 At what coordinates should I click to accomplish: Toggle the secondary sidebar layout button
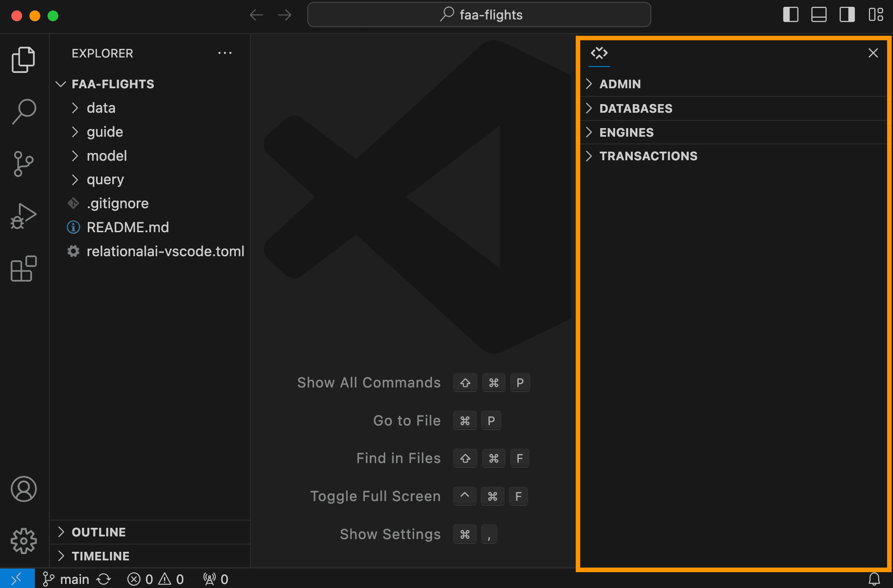(x=847, y=15)
